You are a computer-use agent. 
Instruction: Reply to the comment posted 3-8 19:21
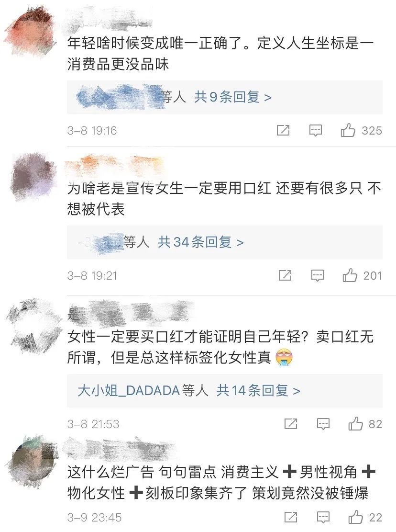tap(318, 276)
